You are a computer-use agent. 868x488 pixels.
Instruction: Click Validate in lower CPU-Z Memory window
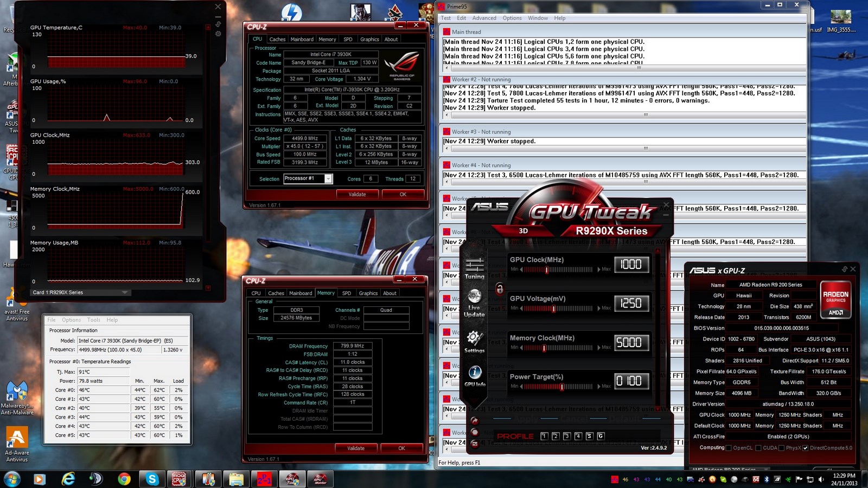(x=356, y=448)
